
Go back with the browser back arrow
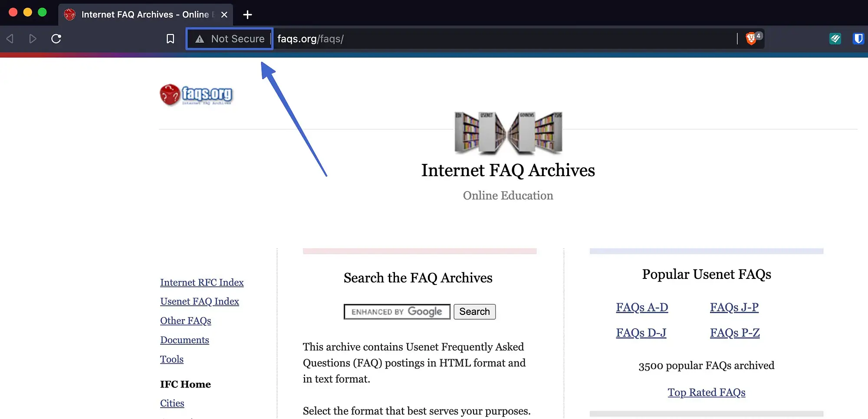10,39
